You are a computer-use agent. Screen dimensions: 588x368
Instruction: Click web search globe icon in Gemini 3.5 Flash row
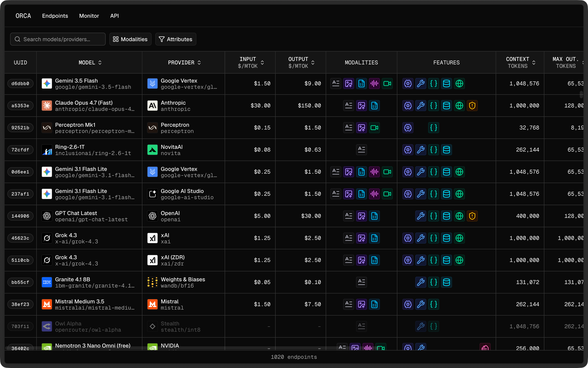pos(459,84)
